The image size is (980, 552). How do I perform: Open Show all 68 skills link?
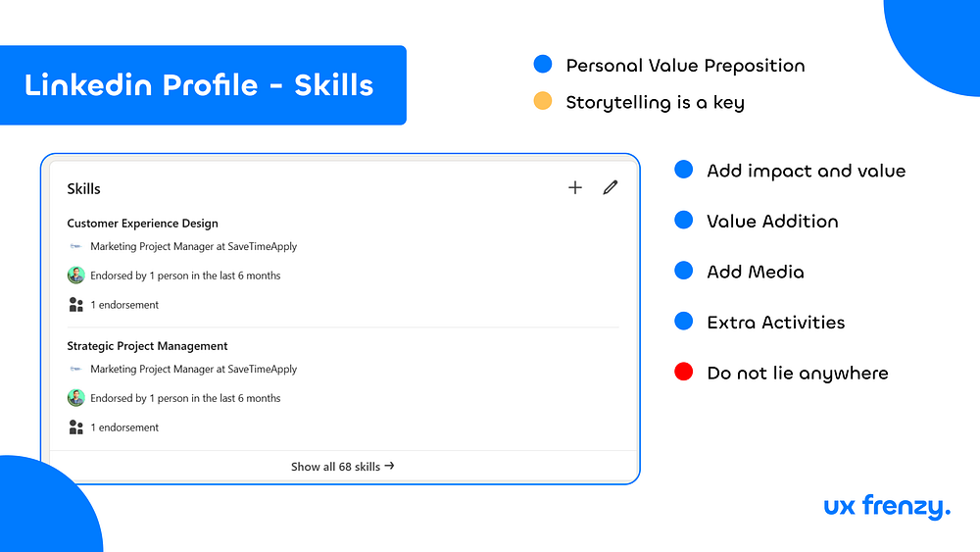[342, 467]
